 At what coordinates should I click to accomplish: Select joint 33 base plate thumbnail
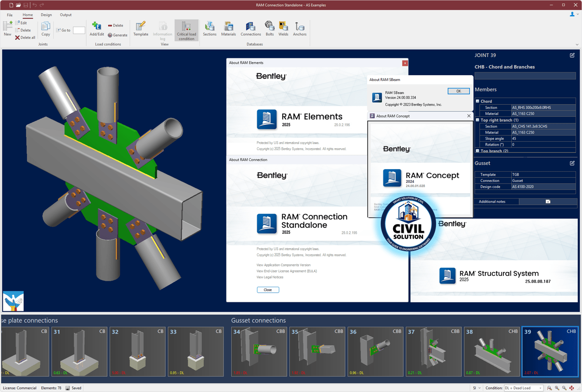tap(196, 352)
